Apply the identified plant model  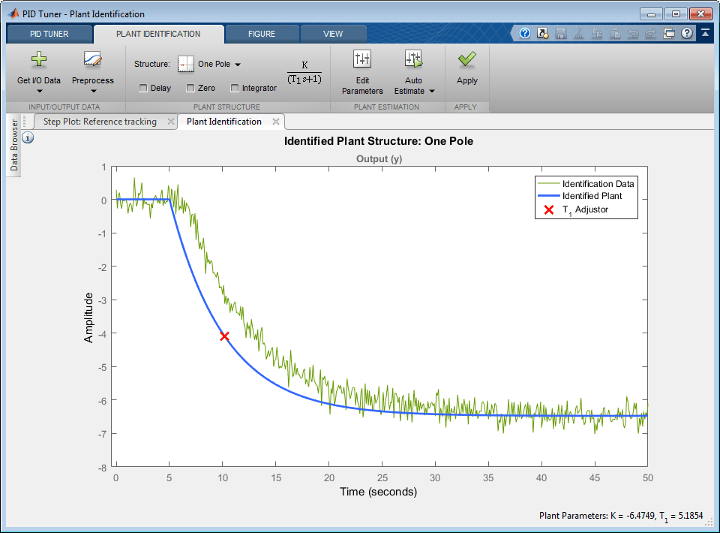(x=466, y=60)
